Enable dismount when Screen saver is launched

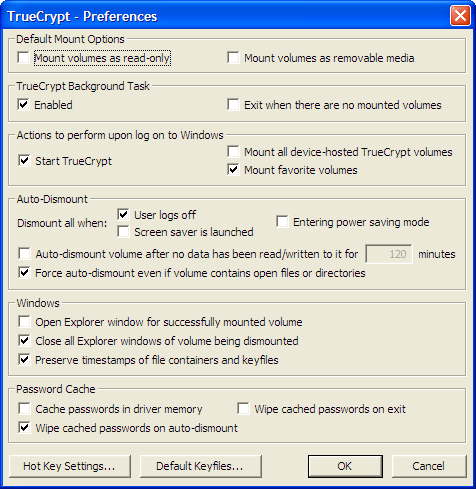(123, 232)
